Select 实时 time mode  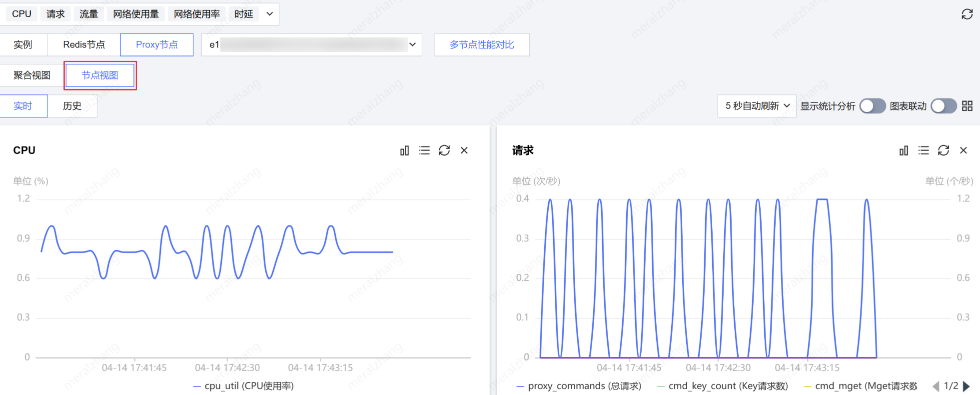click(23, 106)
